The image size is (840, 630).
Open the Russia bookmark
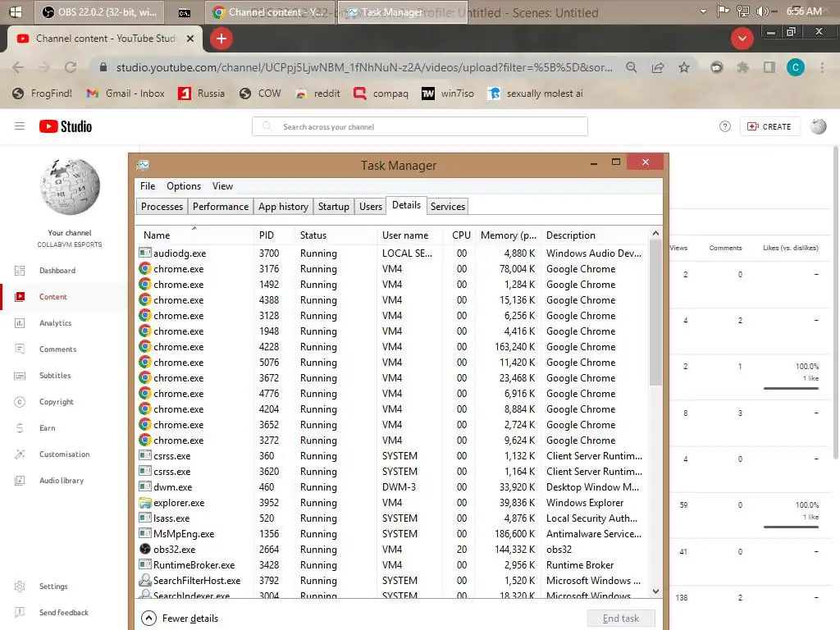(x=202, y=94)
